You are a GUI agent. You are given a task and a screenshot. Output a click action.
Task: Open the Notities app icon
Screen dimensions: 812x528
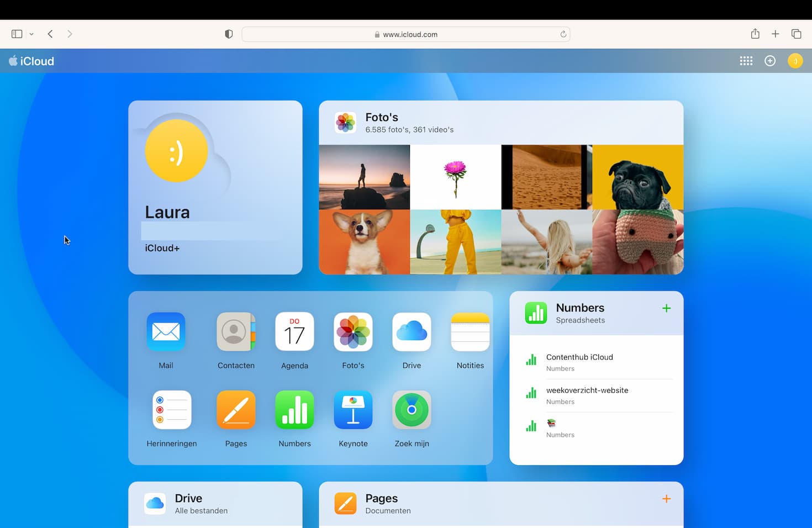[470, 331]
